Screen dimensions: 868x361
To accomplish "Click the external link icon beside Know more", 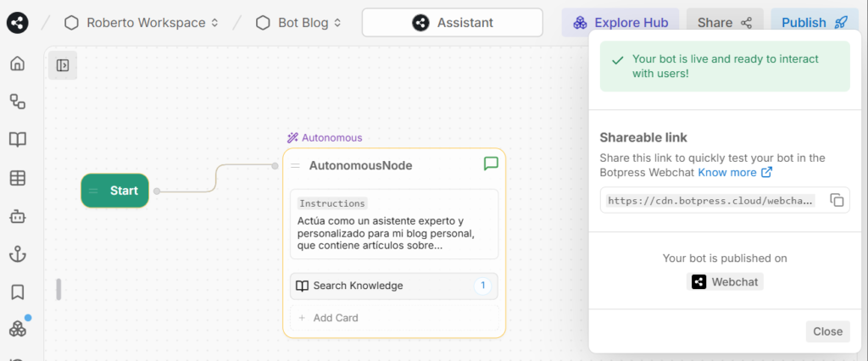I will pos(766,172).
